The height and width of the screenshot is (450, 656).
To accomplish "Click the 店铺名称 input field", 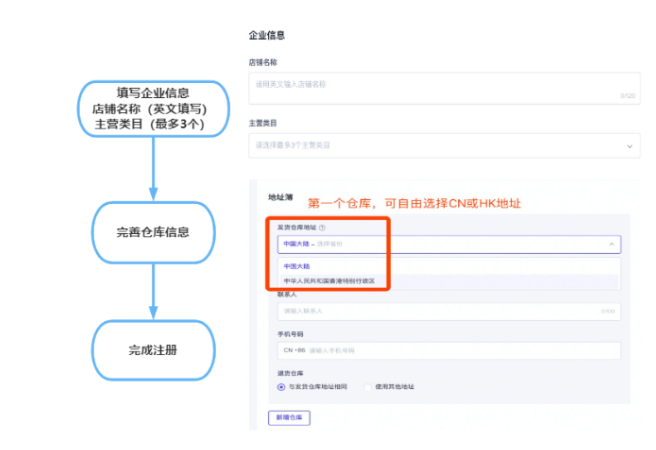I will click(440, 87).
